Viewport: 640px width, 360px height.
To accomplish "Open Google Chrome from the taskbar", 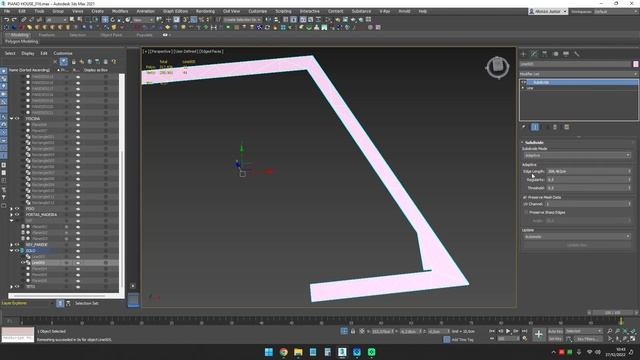I will 283,352.
